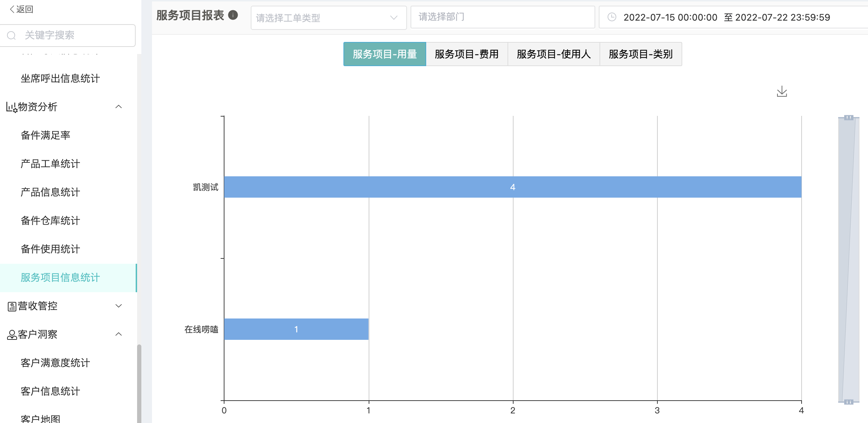Click the bottom handle of chart zoom slider
868x423 pixels.
click(848, 402)
